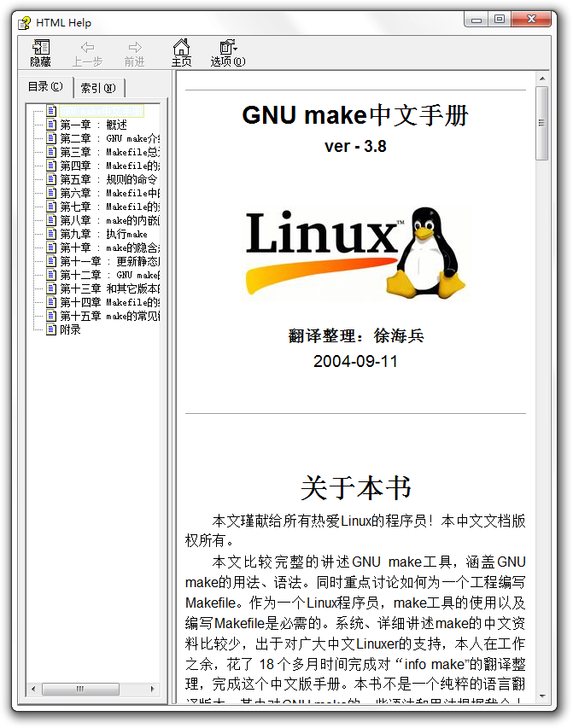Open 第八章 : make的内嵌 topic

(109, 220)
